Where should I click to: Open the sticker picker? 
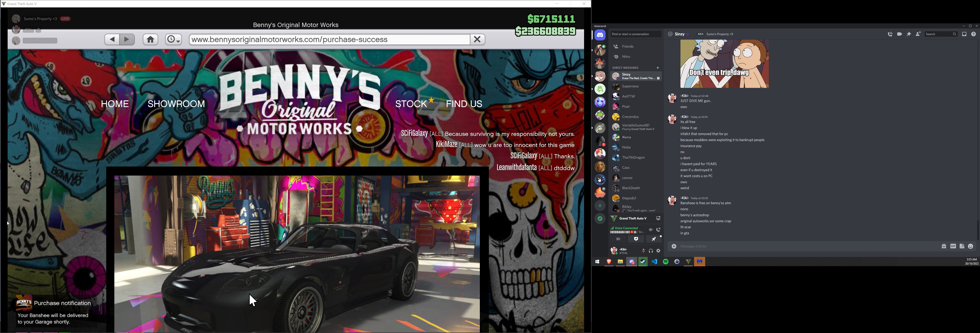tap(962, 247)
